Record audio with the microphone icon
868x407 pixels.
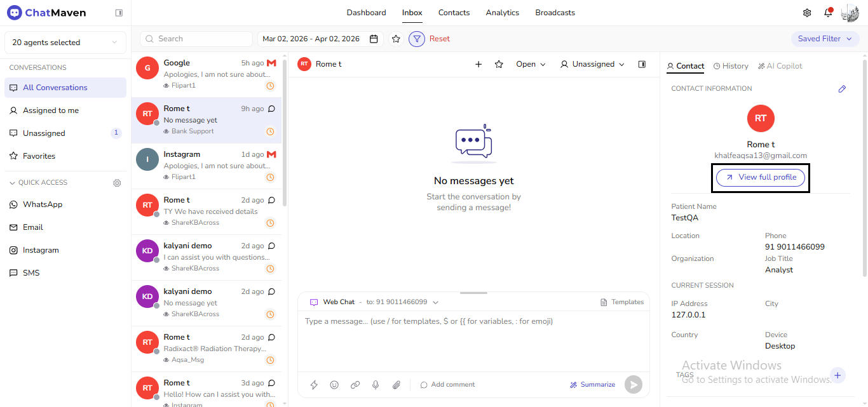[x=376, y=384]
